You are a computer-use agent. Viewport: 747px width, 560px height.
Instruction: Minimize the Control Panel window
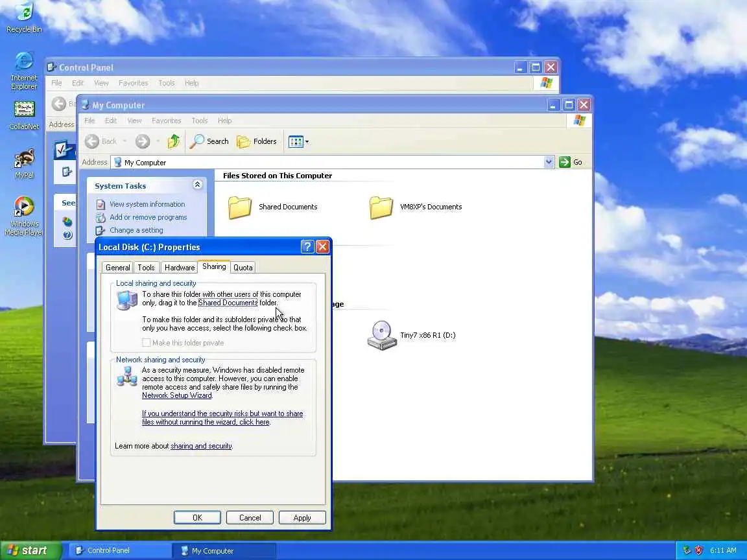[x=520, y=67]
